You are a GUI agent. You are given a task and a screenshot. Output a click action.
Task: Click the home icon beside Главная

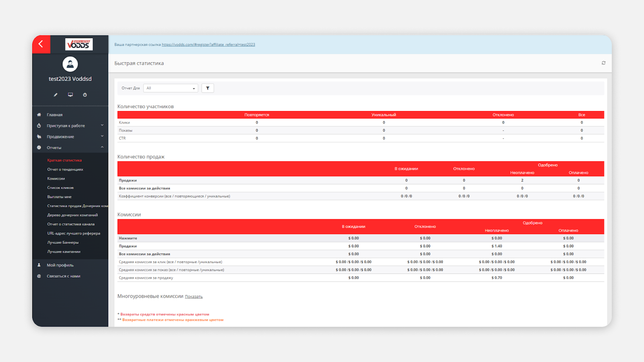(39, 115)
